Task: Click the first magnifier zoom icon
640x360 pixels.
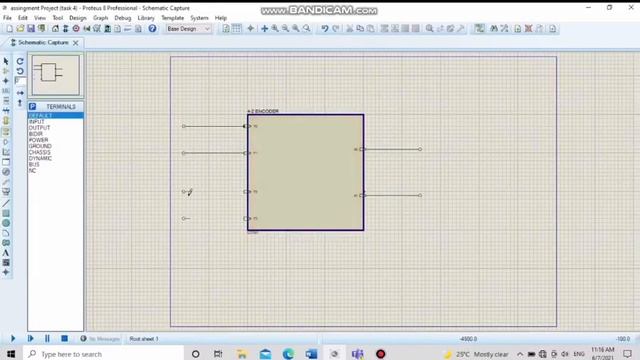Action: point(275,29)
